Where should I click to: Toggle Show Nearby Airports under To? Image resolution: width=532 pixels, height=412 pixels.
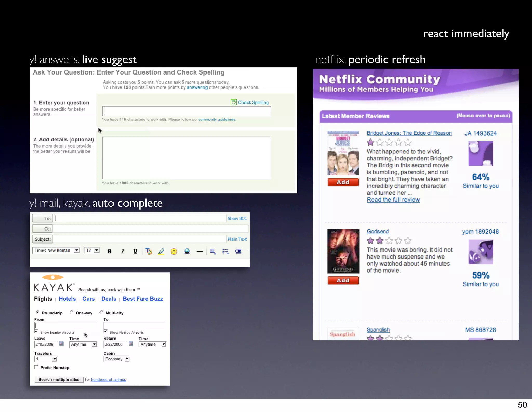(x=105, y=332)
